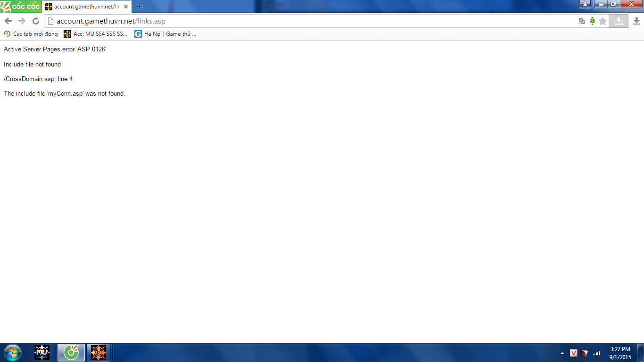Image resolution: width=644 pixels, height=362 pixels.
Task: Click text "Active Server Pages error 'ASP 0126'"
Action: click(55, 49)
